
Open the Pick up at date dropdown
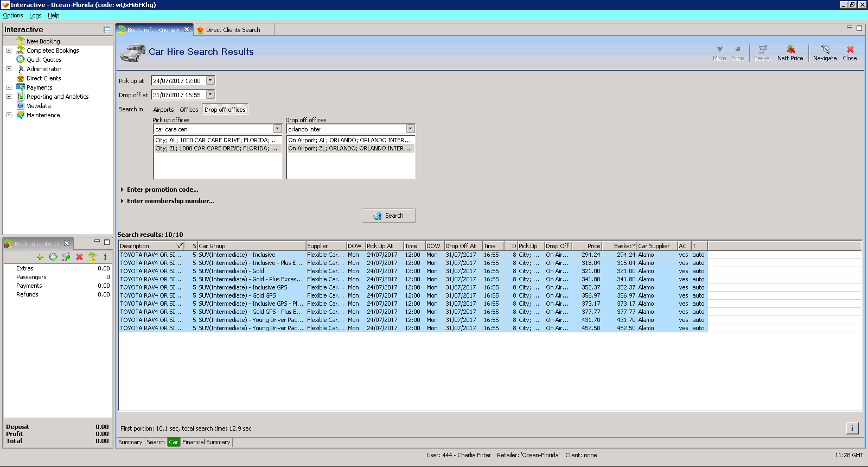[x=210, y=80]
